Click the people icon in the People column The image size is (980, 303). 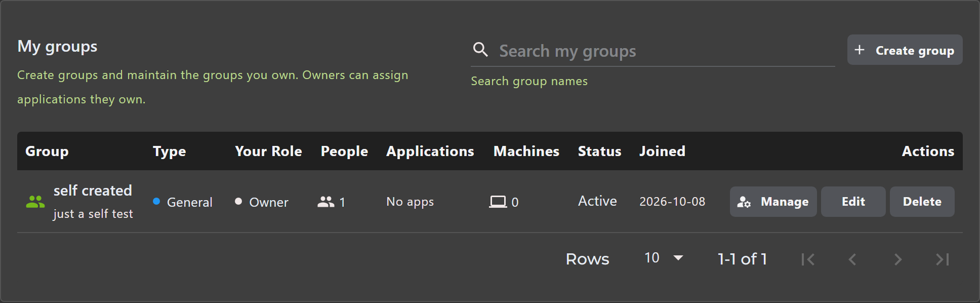pos(326,202)
